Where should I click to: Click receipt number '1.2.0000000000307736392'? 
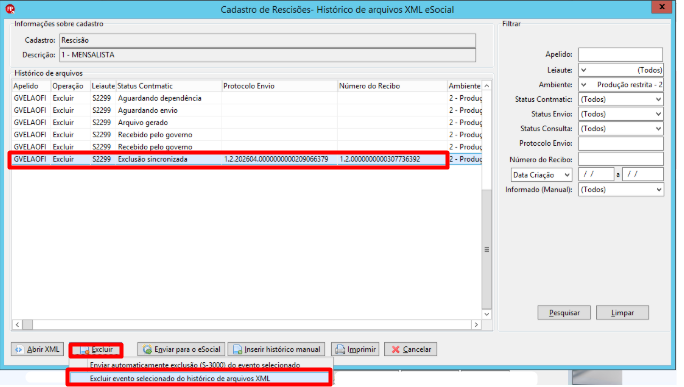380,159
